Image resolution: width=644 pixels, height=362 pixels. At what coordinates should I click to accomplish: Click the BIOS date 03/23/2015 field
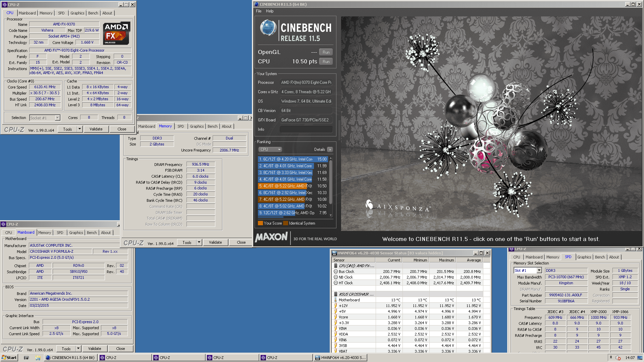click(78, 305)
